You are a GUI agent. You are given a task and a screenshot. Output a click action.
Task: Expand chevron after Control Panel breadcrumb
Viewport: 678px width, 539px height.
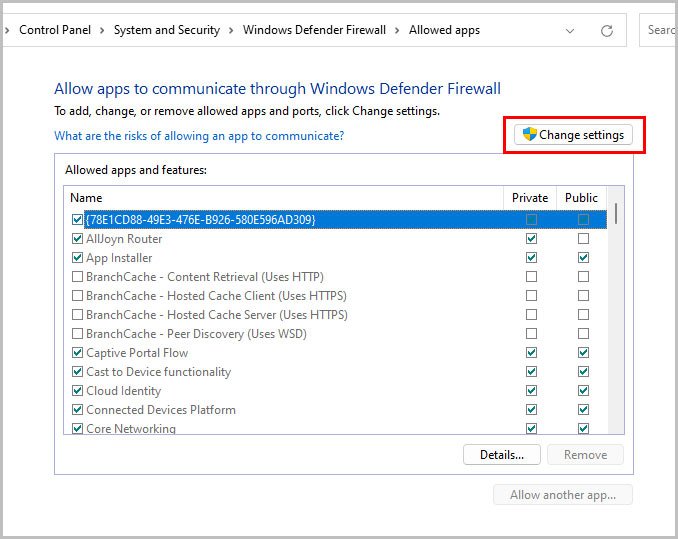coord(102,30)
